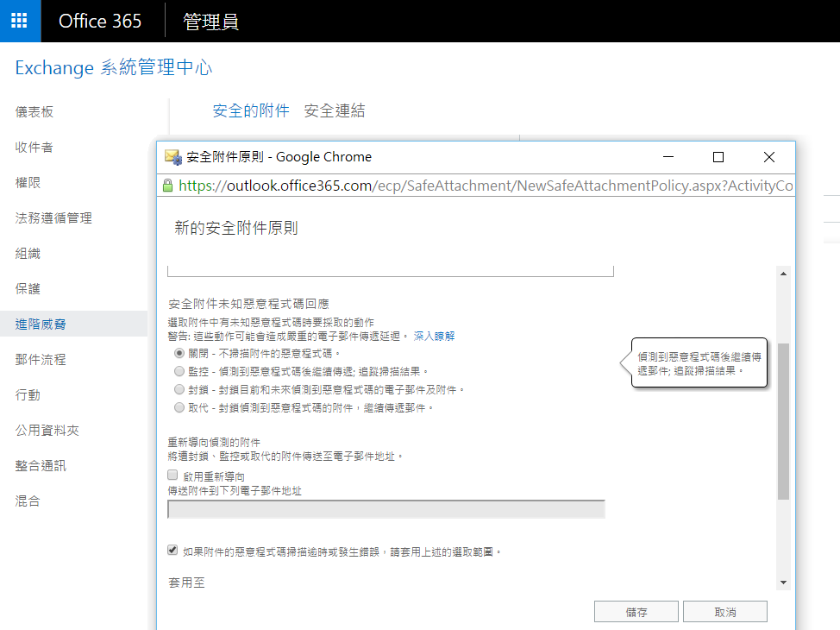Select the 監控 radio option
This screenshot has width=840, height=630.
(x=179, y=371)
